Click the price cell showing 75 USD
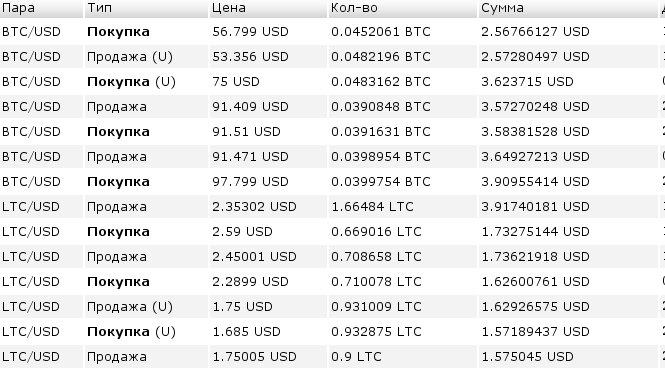665x375 pixels. [268, 82]
